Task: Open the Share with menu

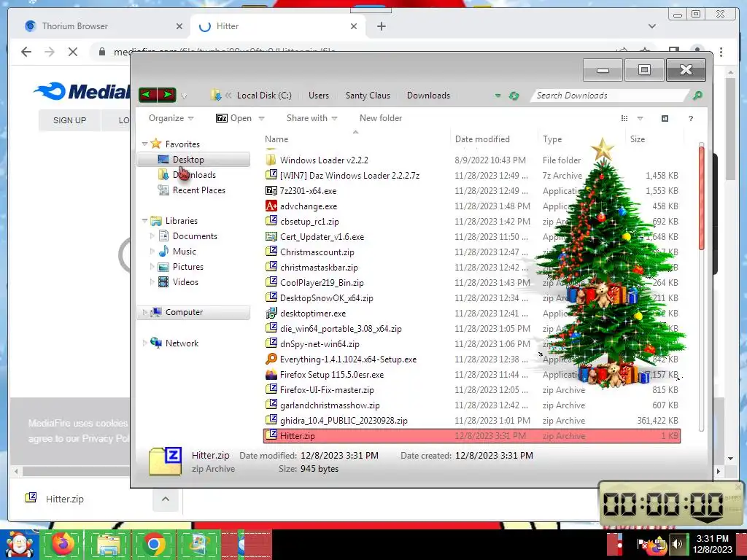Action: tap(311, 118)
